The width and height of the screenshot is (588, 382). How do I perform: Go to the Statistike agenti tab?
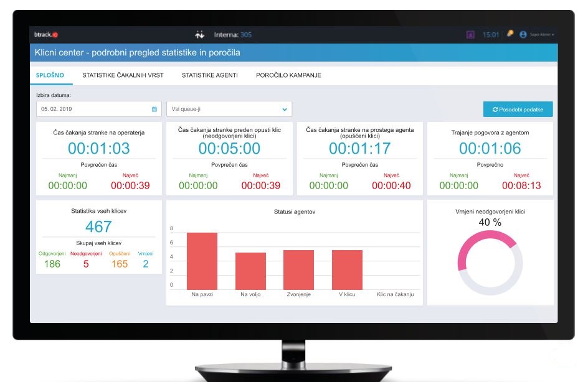point(209,75)
